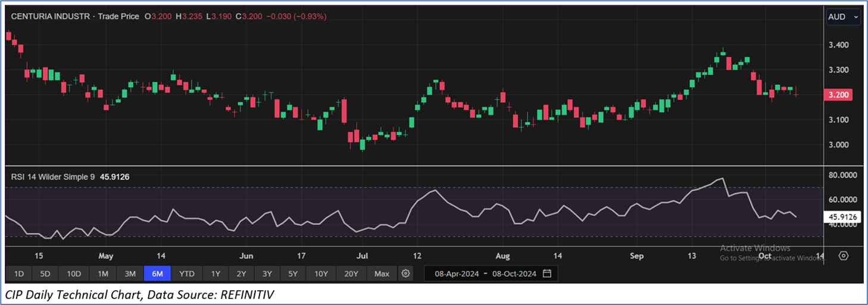Switch to the YTD range
The height and width of the screenshot is (305, 868).
(x=187, y=273)
